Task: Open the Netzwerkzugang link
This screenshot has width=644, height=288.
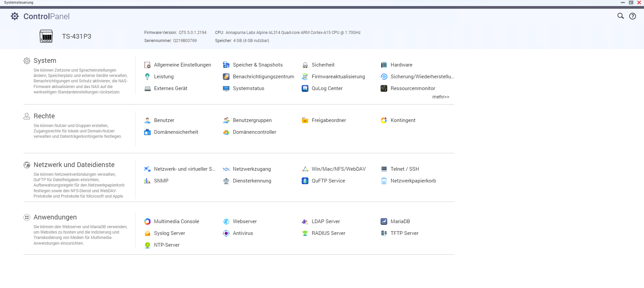Action: (x=252, y=169)
